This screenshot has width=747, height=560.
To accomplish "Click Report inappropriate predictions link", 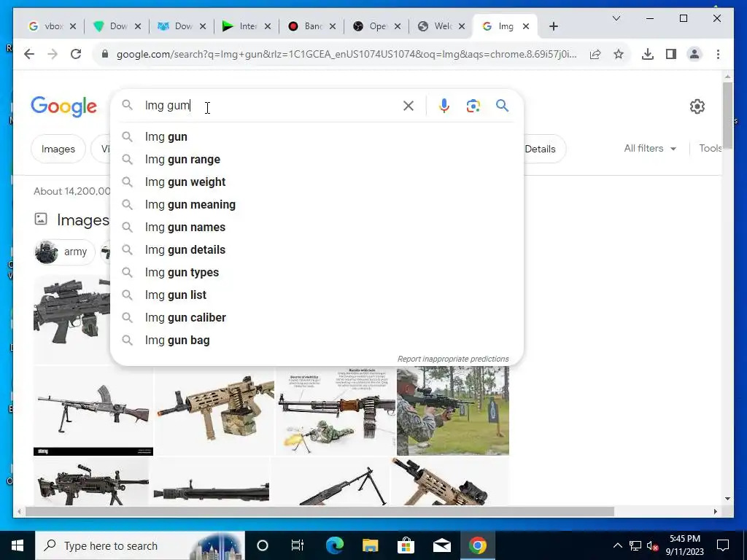I will point(453,359).
